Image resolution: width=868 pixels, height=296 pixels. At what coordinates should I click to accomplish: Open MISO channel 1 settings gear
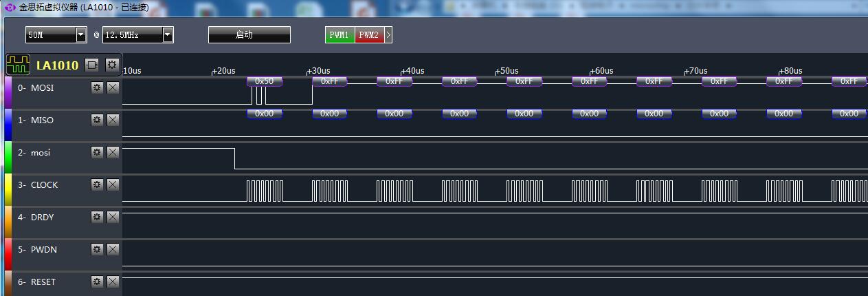pyautogui.click(x=97, y=120)
